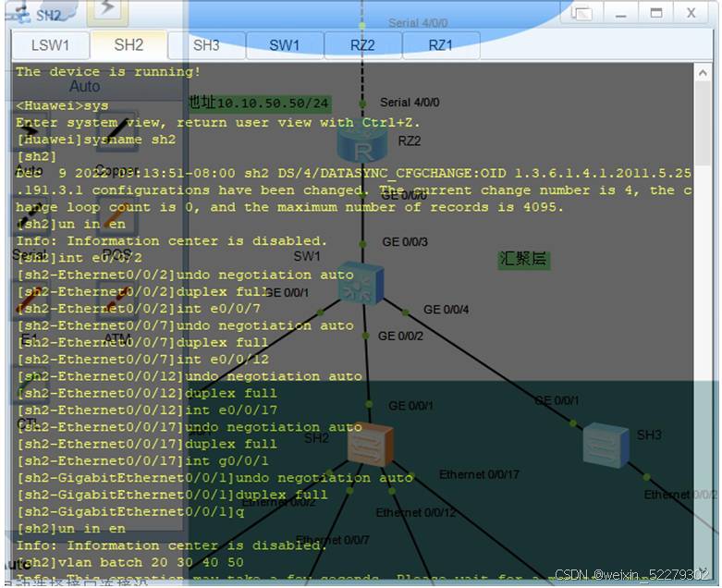The height and width of the screenshot is (588, 722).
Task: Select the Copper cable icon in palette
Action: click(117, 130)
